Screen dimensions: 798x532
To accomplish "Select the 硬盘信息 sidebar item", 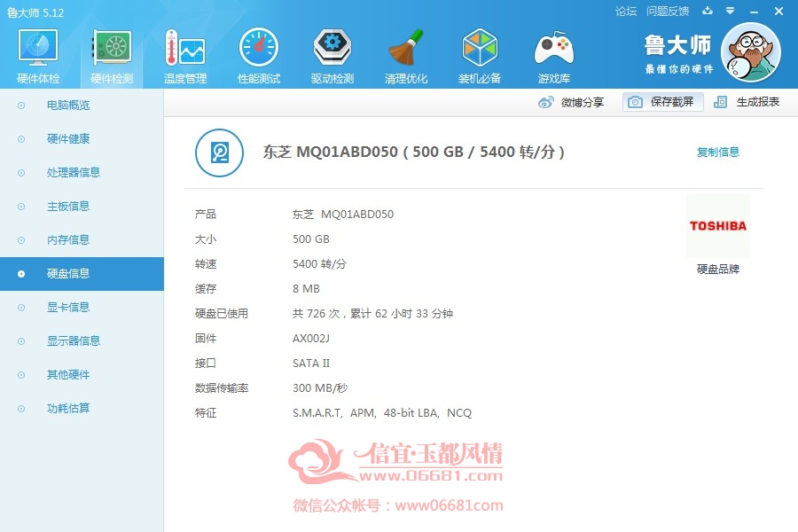I will pyautogui.click(x=82, y=274).
